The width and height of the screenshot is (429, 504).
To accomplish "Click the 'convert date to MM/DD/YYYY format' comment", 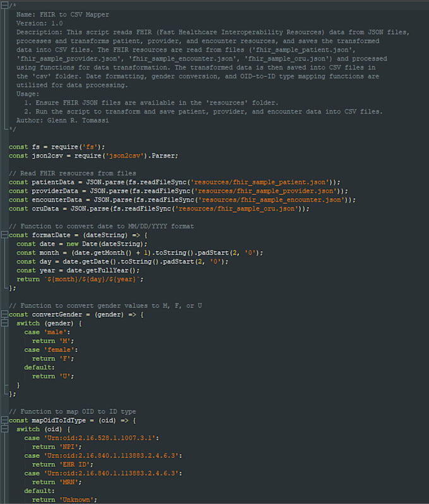I will [102, 226].
